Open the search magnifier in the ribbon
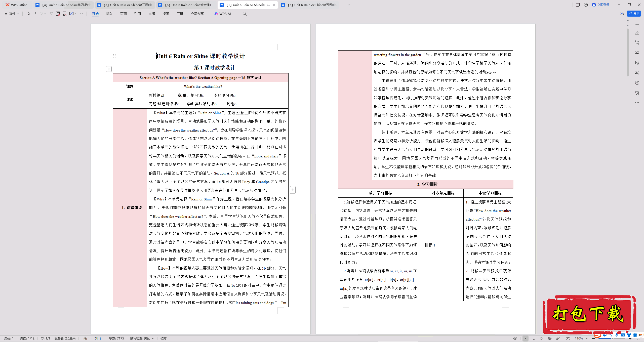This screenshot has width=644, height=342. 245,14
